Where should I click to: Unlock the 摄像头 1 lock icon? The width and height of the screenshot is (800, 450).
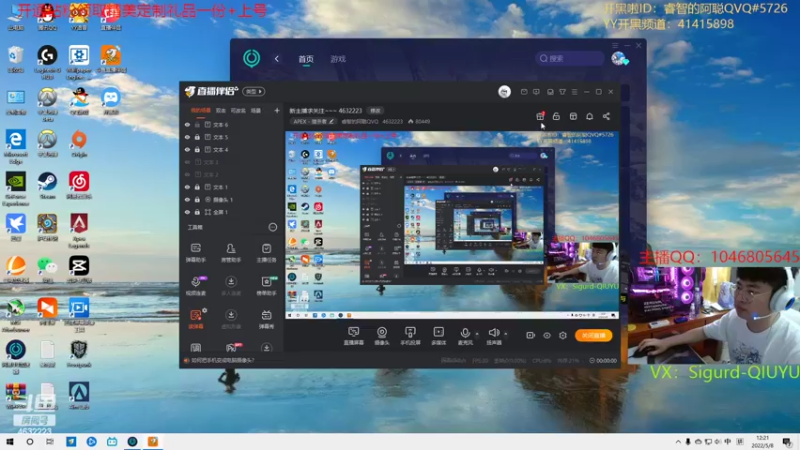(197, 199)
